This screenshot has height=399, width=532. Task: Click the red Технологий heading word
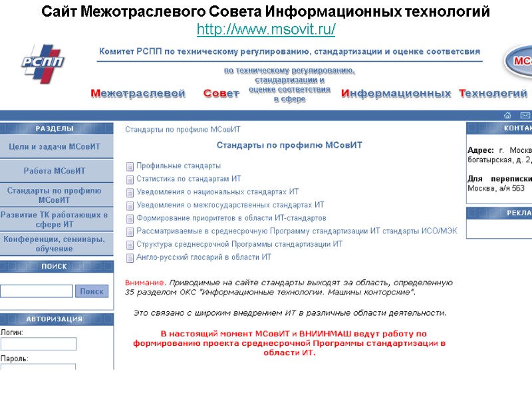[x=493, y=93]
